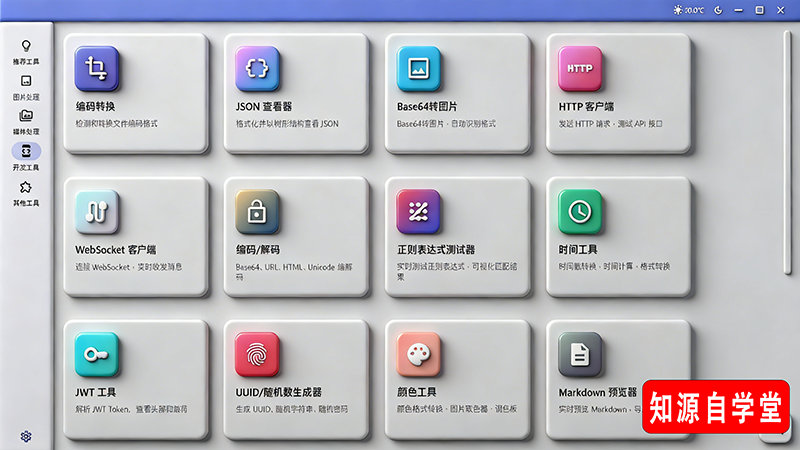Click the sun temperature indicator in title bar
The image size is (800, 450).
(x=689, y=10)
